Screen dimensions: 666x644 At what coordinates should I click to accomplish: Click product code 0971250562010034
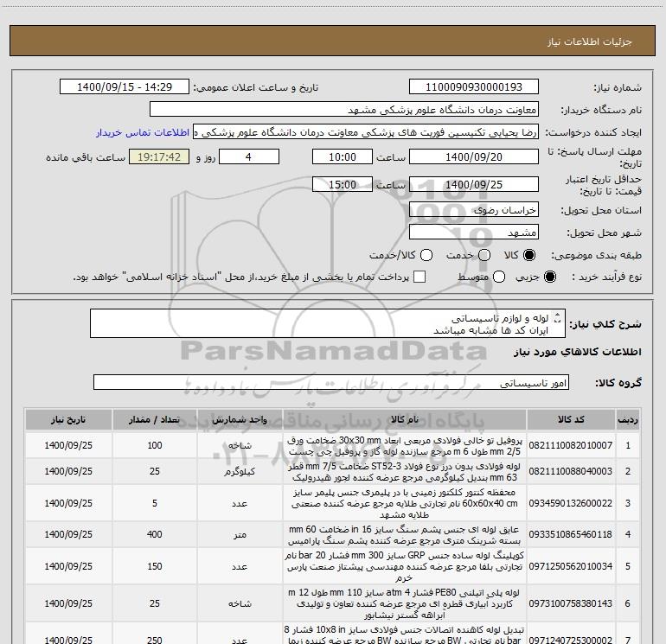pos(571,566)
